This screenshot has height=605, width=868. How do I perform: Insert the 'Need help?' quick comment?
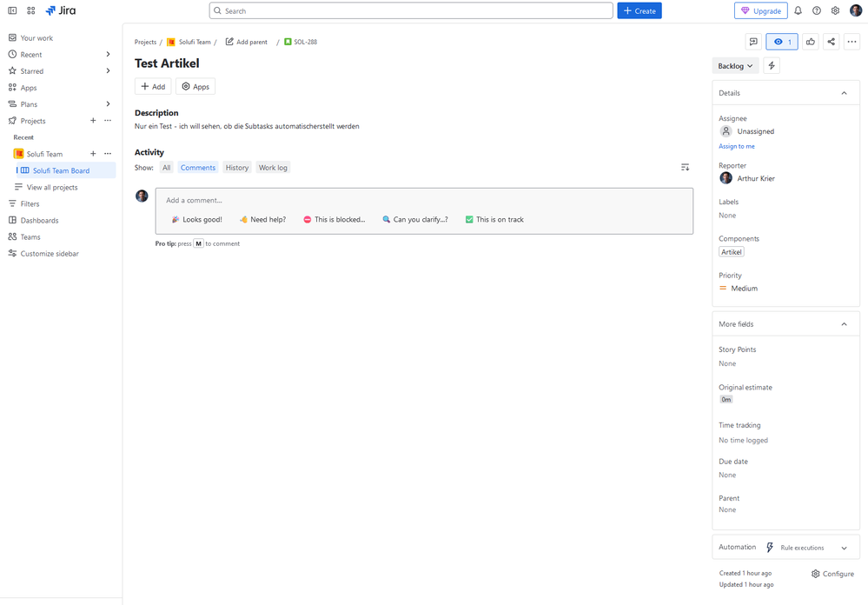(263, 219)
